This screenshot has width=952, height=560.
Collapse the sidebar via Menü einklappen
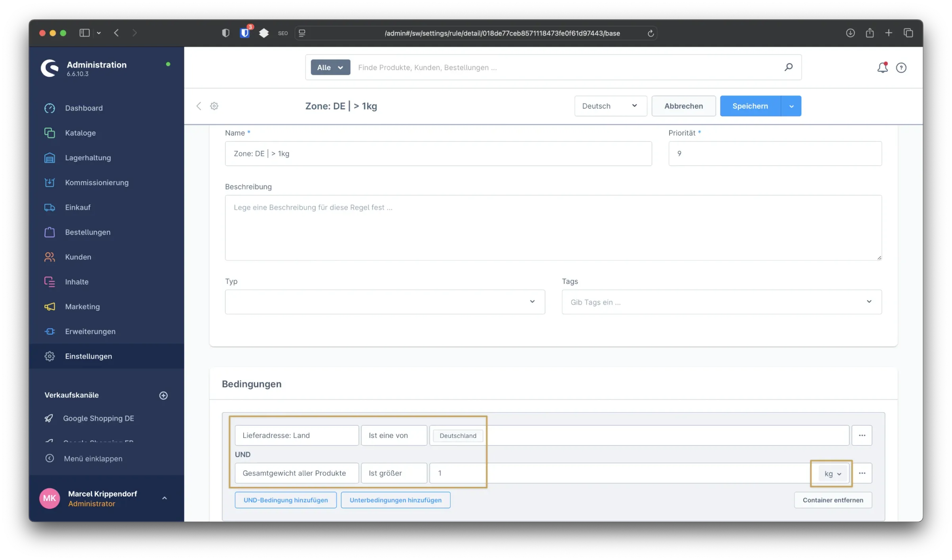tap(93, 459)
